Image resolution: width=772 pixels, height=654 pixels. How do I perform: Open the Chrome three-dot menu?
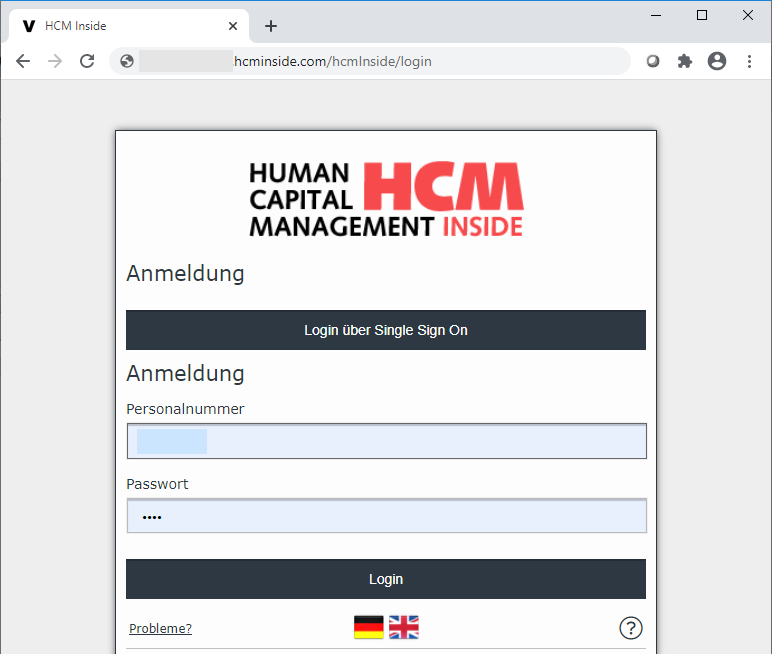(749, 61)
